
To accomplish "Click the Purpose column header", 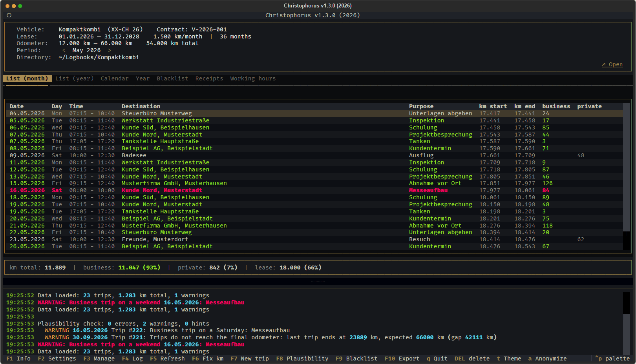I will [x=421, y=106].
